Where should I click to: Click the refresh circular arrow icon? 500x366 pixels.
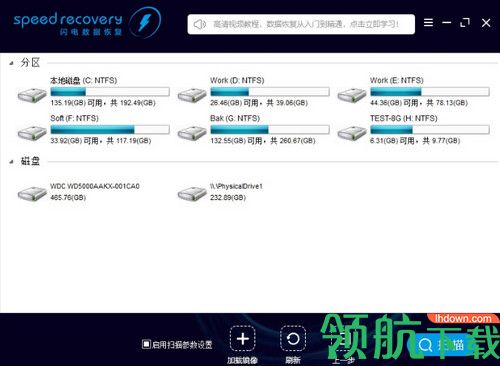(x=293, y=339)
